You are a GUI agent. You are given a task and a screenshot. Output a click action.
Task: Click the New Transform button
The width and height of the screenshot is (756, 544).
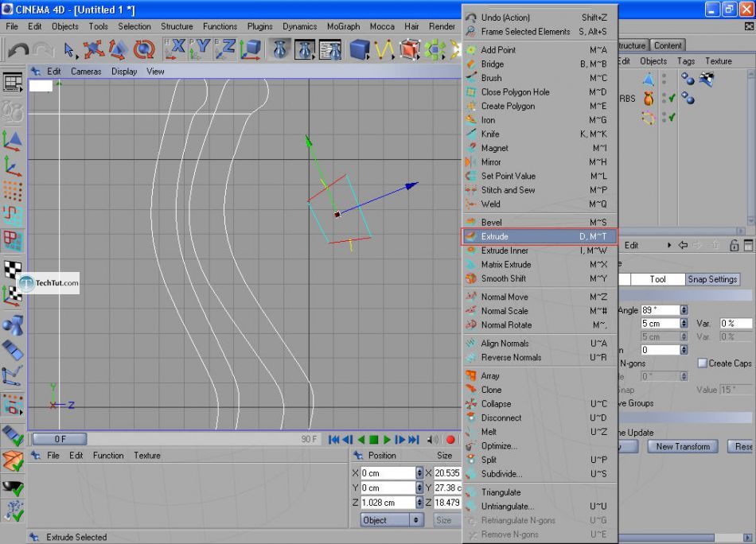tap(683, 446)
